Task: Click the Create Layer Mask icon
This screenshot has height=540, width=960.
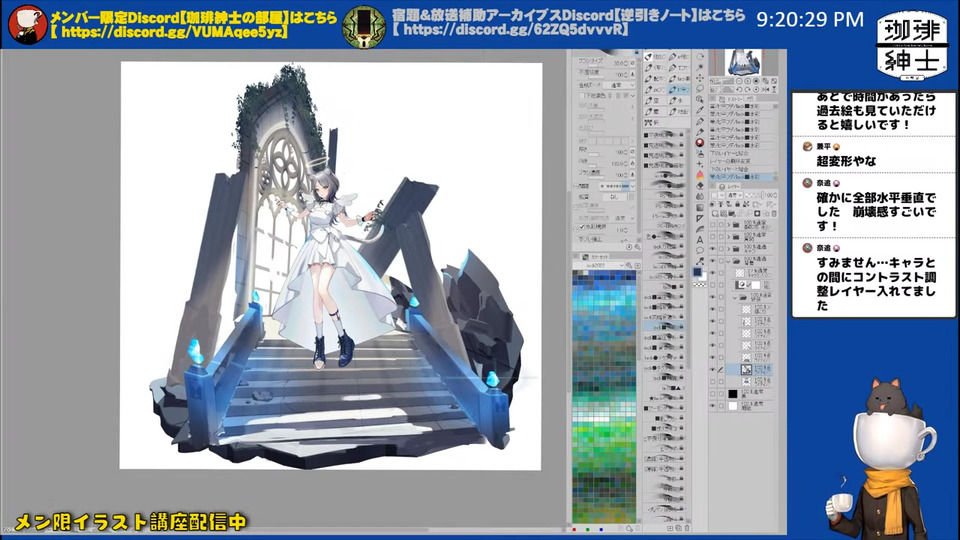Action: coord(757,213)
